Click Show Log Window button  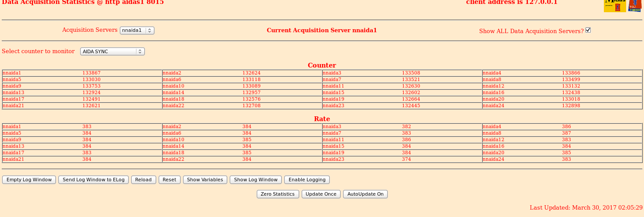[x=256, y=180]
